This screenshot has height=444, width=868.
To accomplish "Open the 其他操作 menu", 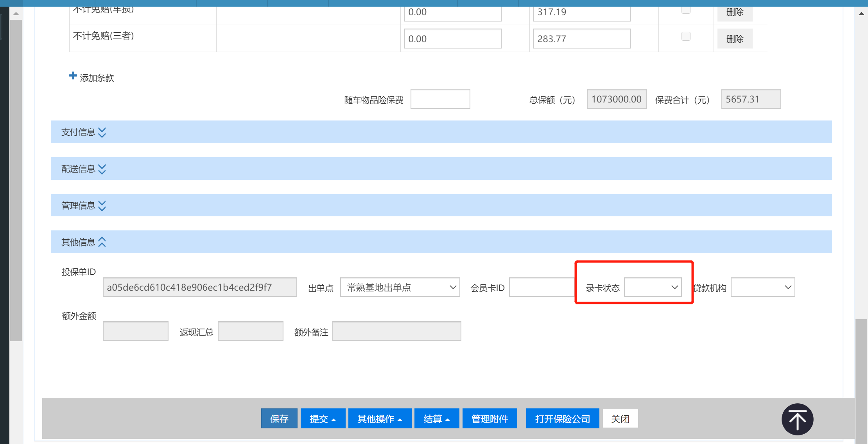I will tap(379, 419).
